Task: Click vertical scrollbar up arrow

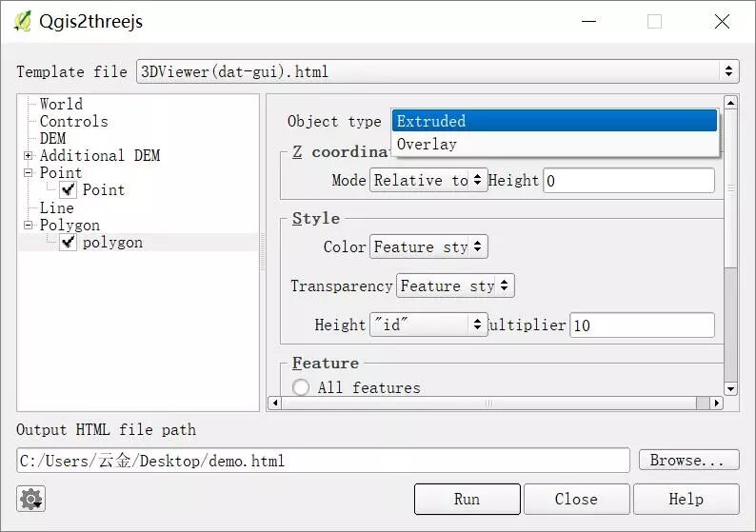Action: 731,103
